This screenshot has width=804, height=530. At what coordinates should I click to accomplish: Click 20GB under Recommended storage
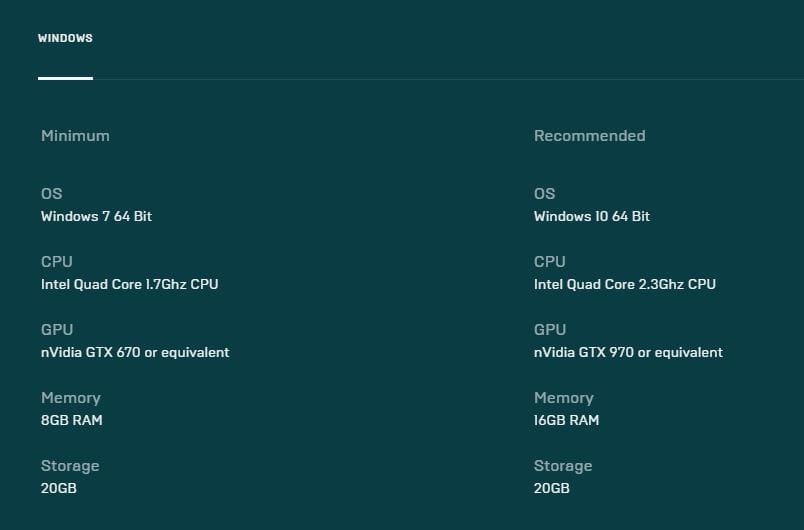[x=552, y=488]
